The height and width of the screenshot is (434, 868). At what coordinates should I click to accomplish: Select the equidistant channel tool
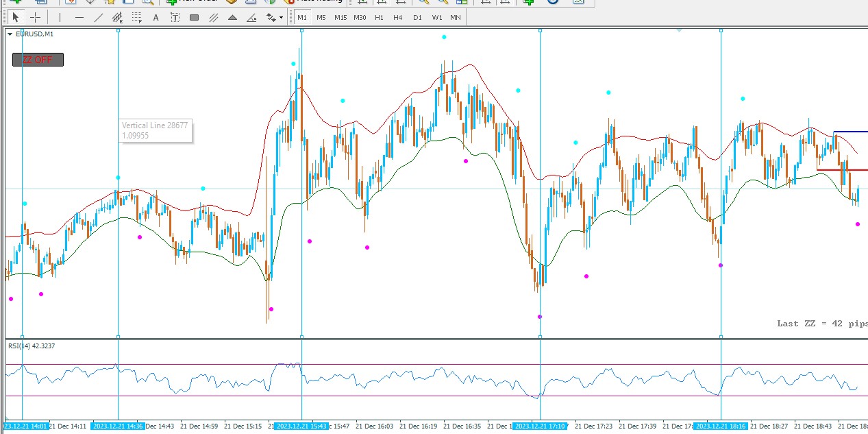pyautogui.click(x=118, y=17)
